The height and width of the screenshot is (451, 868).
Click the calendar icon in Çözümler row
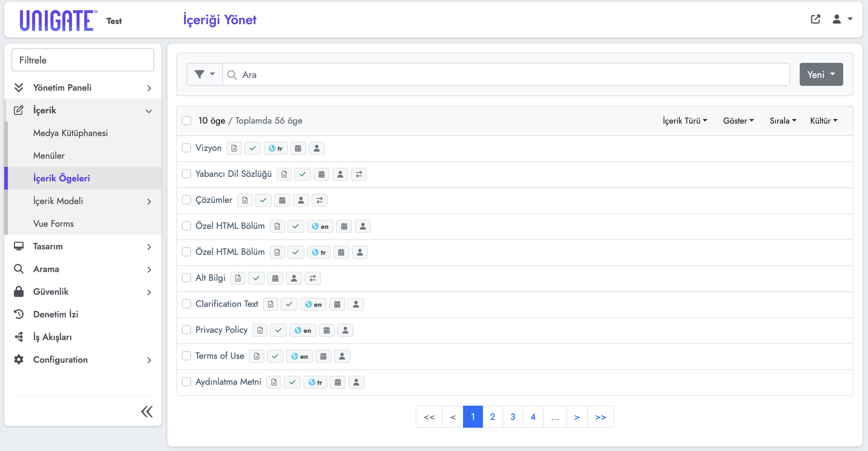[x=282, y=200]
